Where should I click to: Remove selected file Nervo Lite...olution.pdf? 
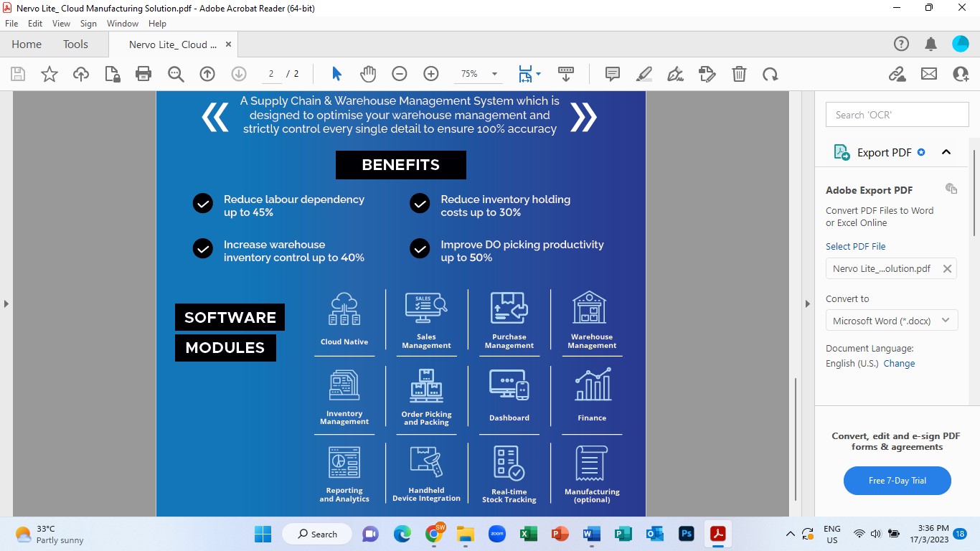coord(947,268)
